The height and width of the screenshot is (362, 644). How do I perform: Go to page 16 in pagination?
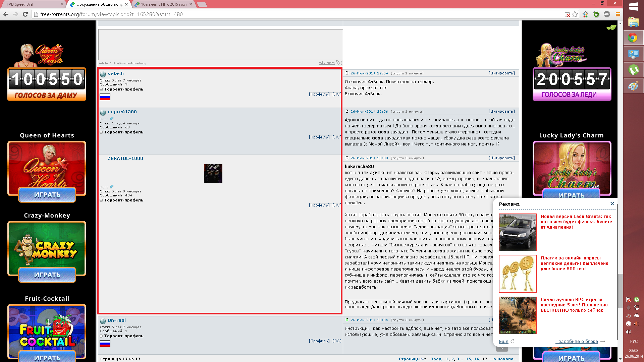[x=477, y=359]
